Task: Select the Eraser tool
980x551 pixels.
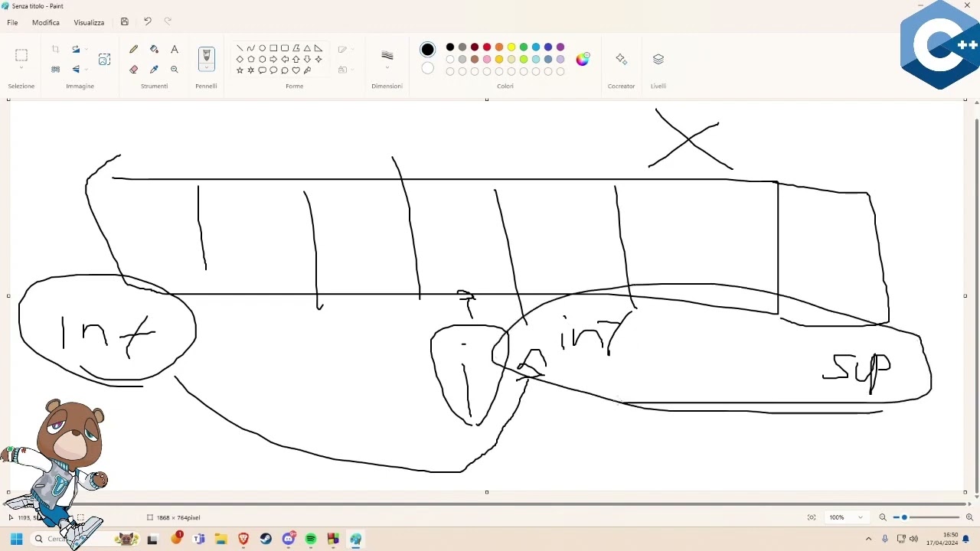Action: (134, 69)
